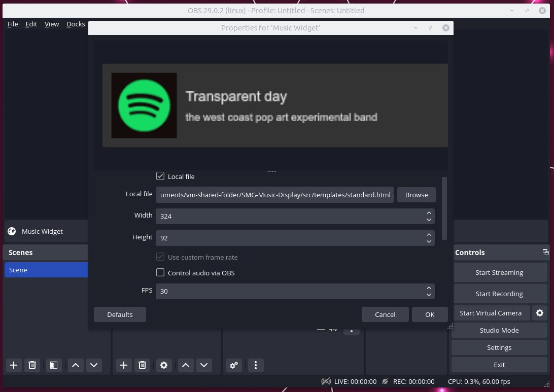Open advanced audio properties gears icon
The width and height of the screenshot is (554, 392).
pos(234,365)
